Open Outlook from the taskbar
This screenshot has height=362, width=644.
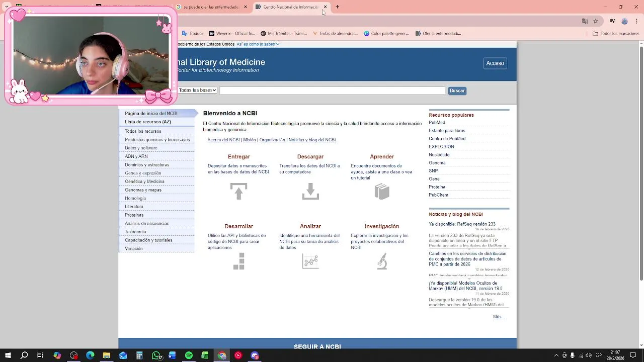pos(123,355)
